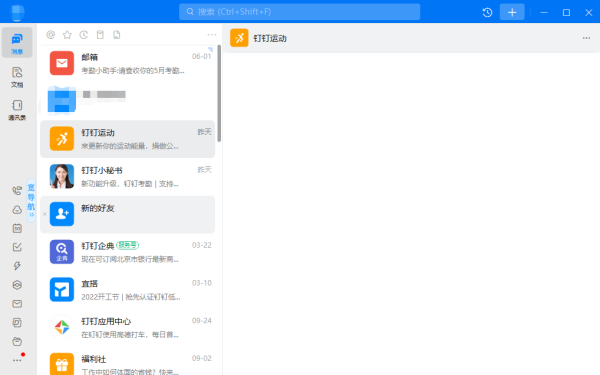
Task: Open the hexagon workbench icon in sidebar
Action: (x=17, y=285)
